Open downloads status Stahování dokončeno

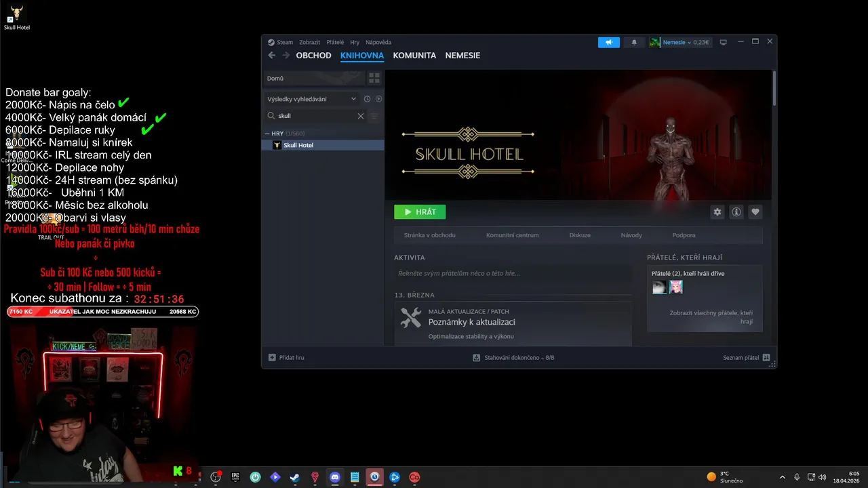(x=513, y=357)
